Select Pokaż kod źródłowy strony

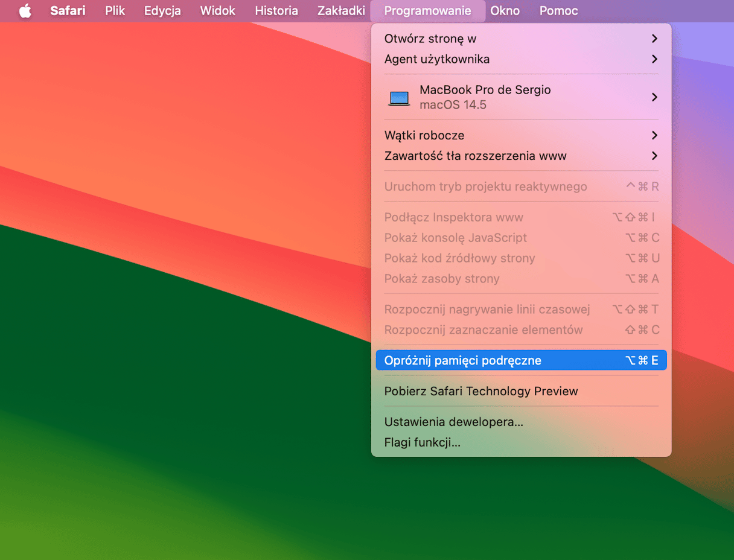(522, 258)
